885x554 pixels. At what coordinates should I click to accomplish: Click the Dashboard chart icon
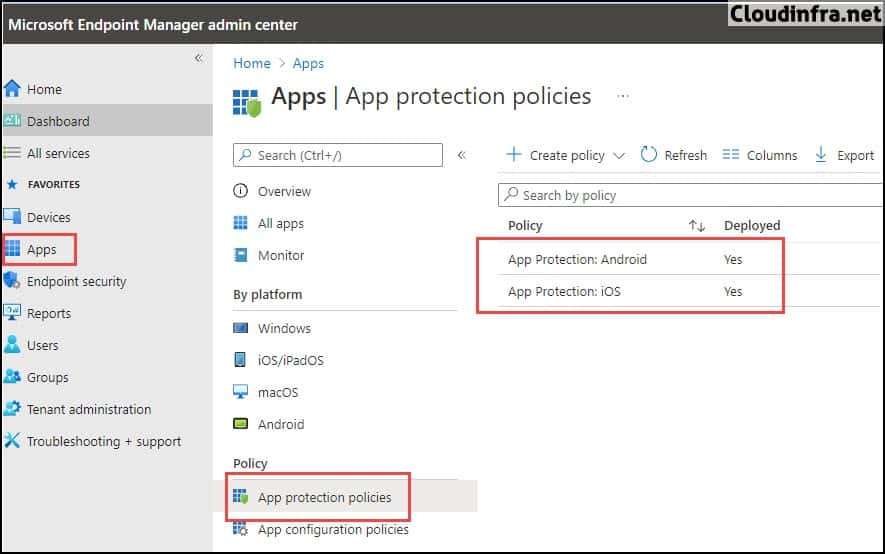(x=12, y=121)
